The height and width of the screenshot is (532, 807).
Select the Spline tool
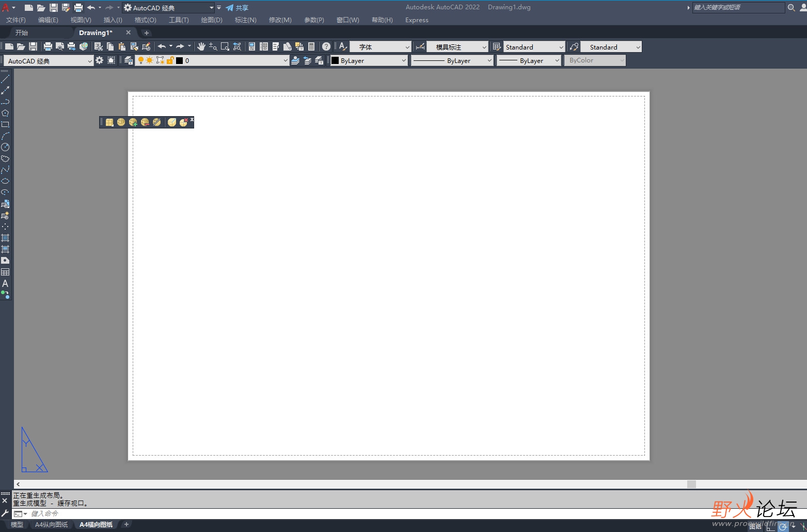pos(5,170)
